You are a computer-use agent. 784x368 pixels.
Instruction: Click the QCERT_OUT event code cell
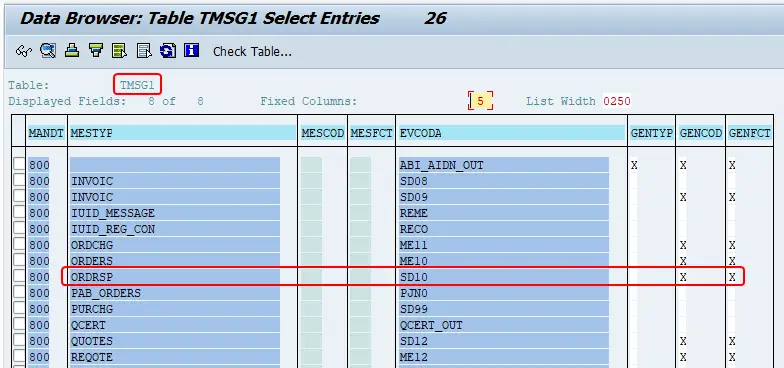(x=504, y=325)
